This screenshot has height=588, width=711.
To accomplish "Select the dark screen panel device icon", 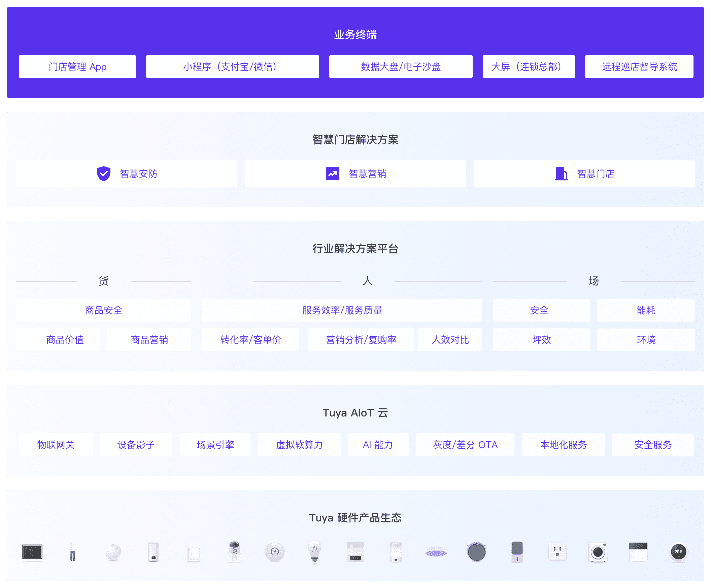I will (32, 552).
